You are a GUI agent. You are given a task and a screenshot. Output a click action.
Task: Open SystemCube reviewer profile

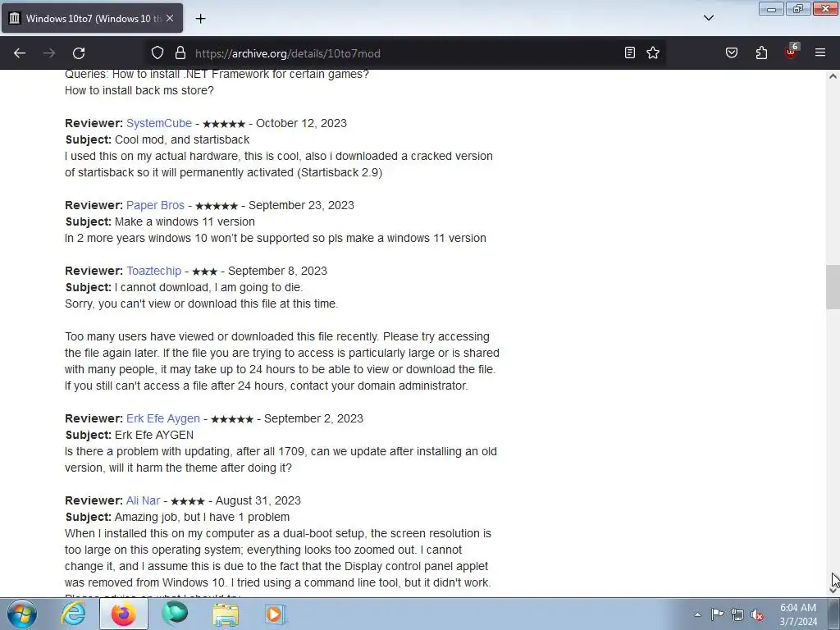pyautogui.click(x=159, y=123)
